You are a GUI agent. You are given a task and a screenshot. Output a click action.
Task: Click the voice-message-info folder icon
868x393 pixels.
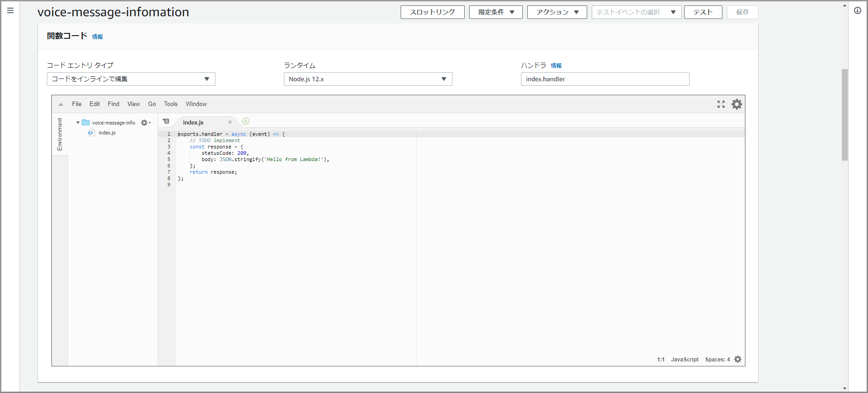(86, 122)
